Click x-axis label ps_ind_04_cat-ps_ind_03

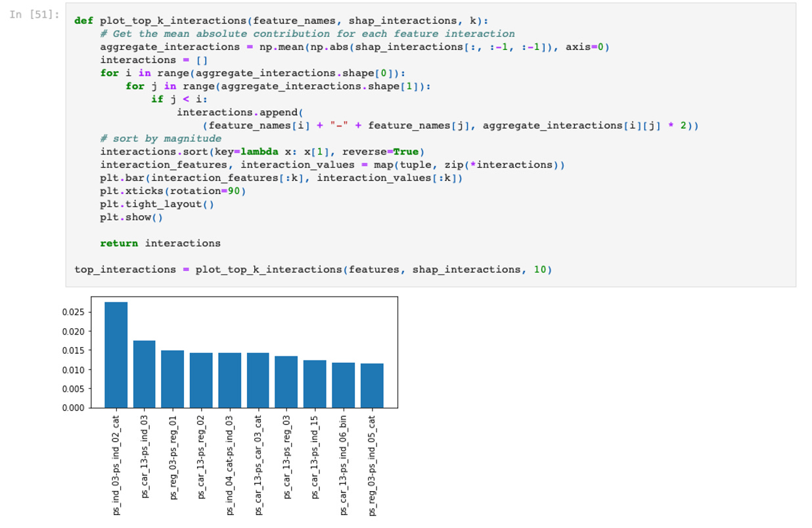click(230, 465)
